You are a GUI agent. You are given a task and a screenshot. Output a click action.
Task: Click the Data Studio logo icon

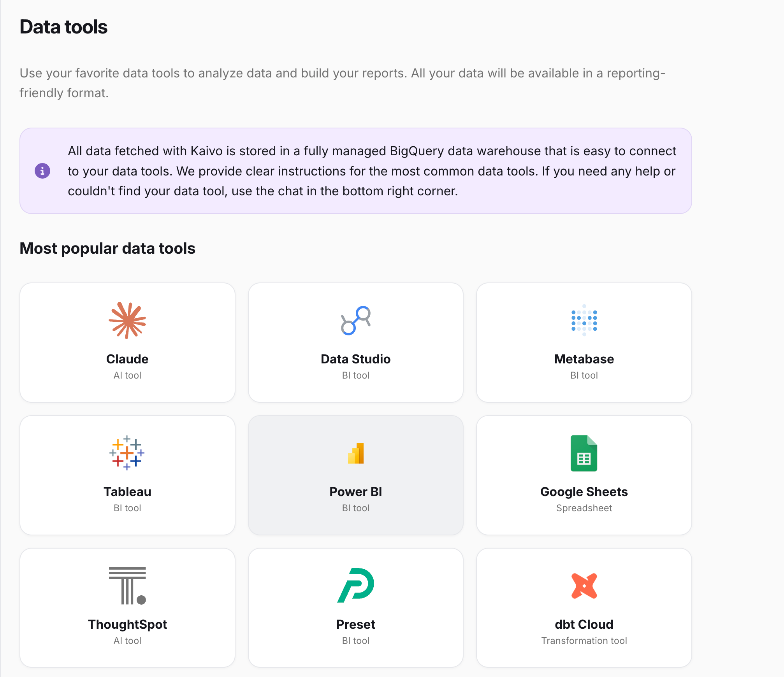pos(356,320)
